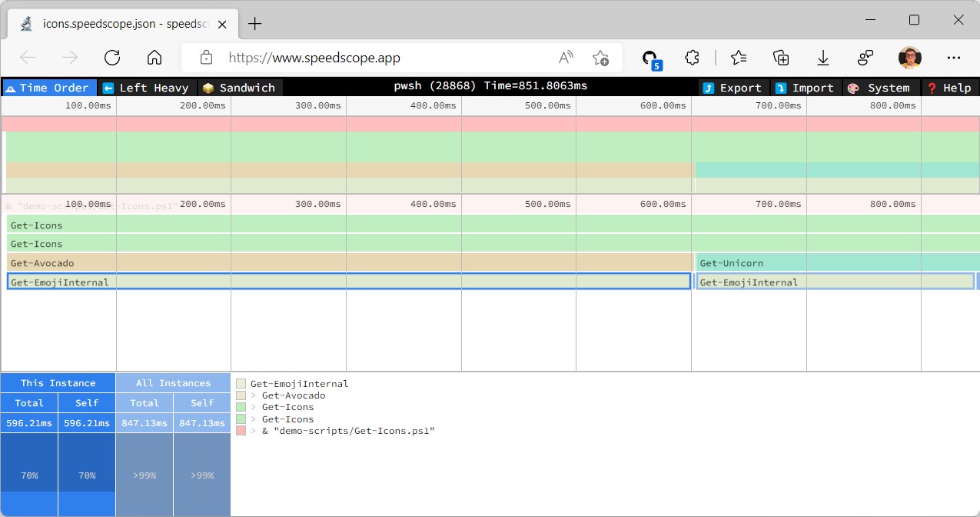Screen dimensions: 980x517
Task: Go to the browser Home page
Action: click(154, 58)
